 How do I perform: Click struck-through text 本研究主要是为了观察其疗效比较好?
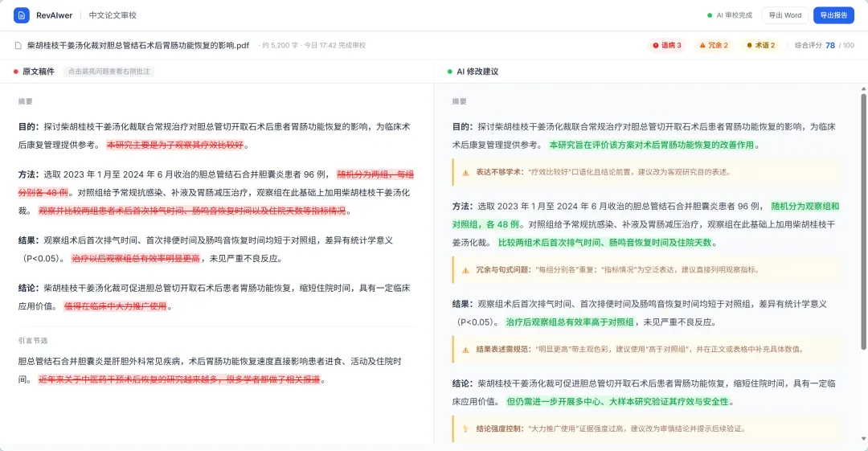(x=175, y=146)
